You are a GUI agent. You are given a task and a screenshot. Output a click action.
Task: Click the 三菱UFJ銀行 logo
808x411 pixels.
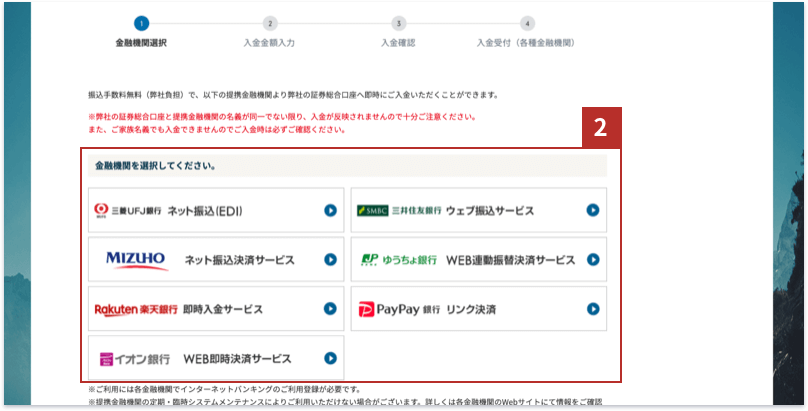(128, 210)
